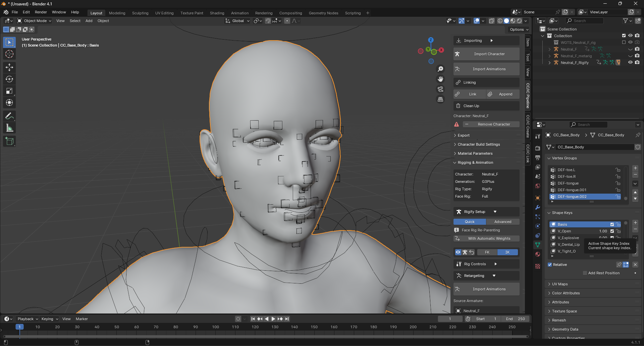Click the End frame 250 field
Screen dimensions: 644x346
pos(516,319)
